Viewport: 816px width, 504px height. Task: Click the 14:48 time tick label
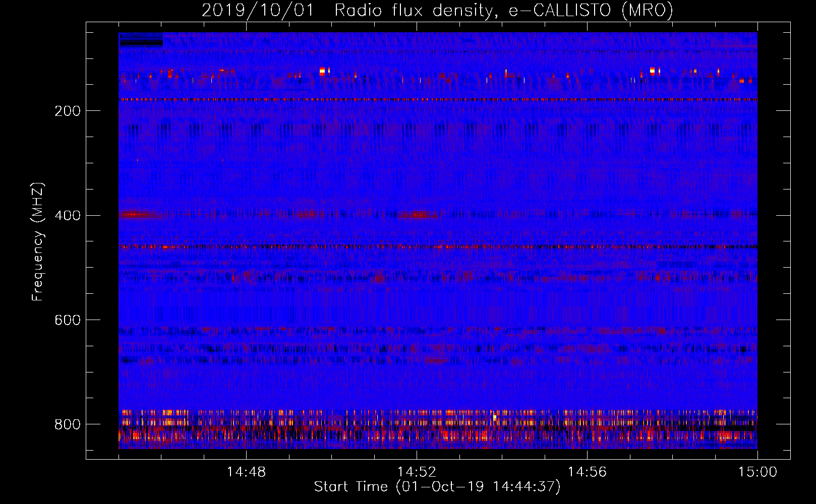click(x=246, y=472)
